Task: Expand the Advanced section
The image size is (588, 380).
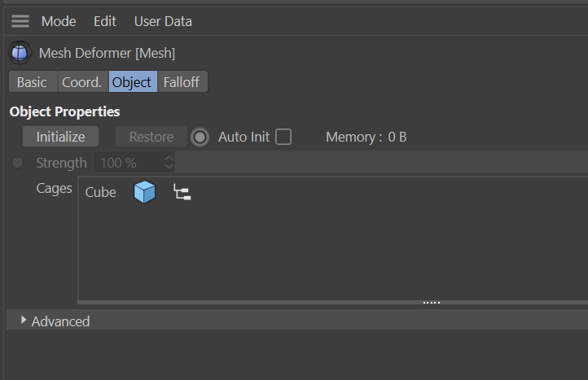Action: click(24, 321)
